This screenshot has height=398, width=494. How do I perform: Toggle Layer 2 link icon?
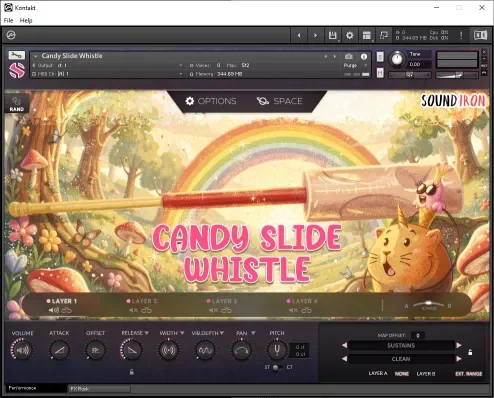pos(146,310)
